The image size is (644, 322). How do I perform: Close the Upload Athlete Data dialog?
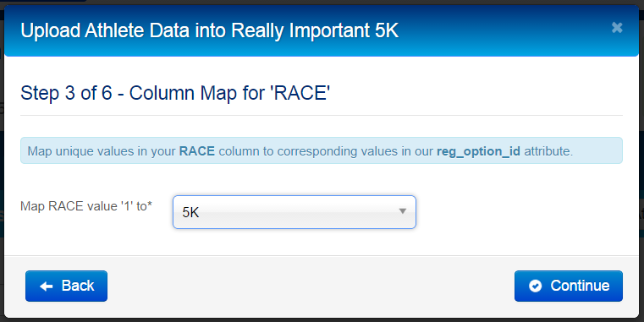tap(616, 28)
